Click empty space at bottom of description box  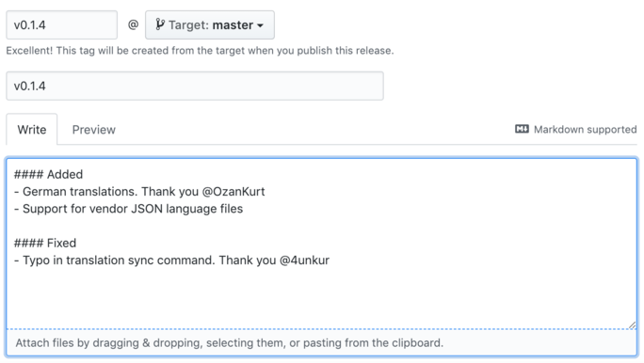click(x=322, y=299)
